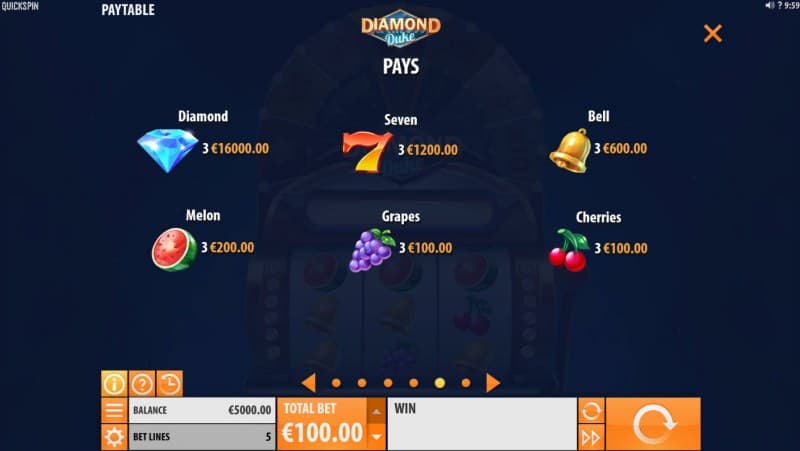Image resolution: width=800 pixels, height=451 pixels.
Task: Select the third paytable page dot
Action: (x=388, y=383)
